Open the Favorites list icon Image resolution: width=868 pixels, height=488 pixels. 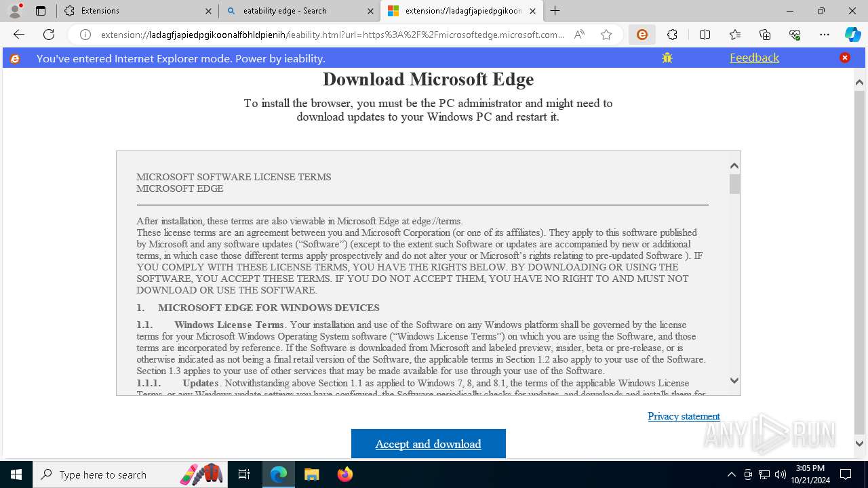pyautogui.click(x=735, y=35)
